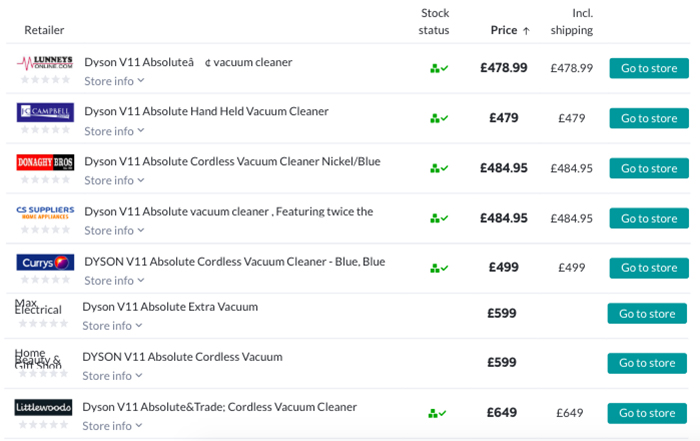Expand Store info for Max Electrical listing
Image resolution: width=700 pixels, height=441 pixels.
112,326
